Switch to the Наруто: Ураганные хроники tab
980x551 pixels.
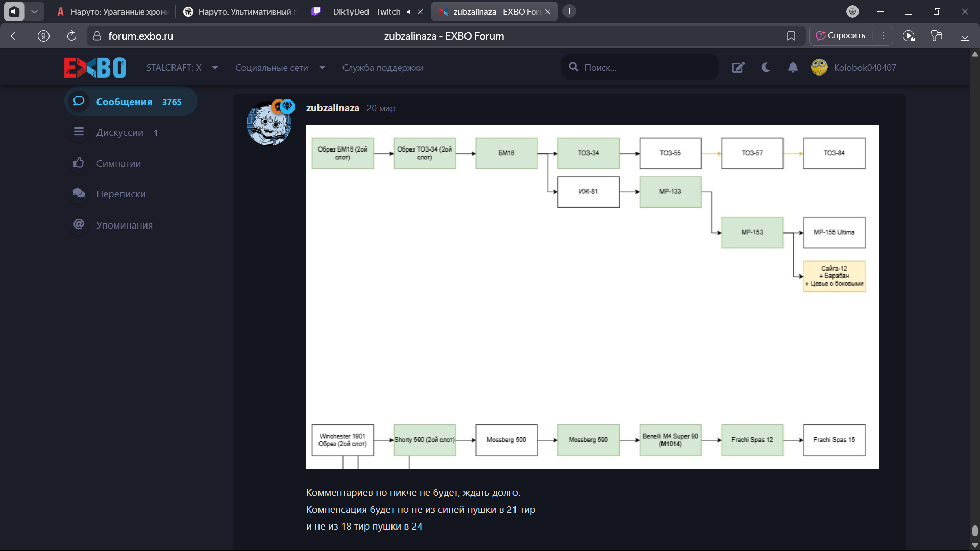coord(113,12)
